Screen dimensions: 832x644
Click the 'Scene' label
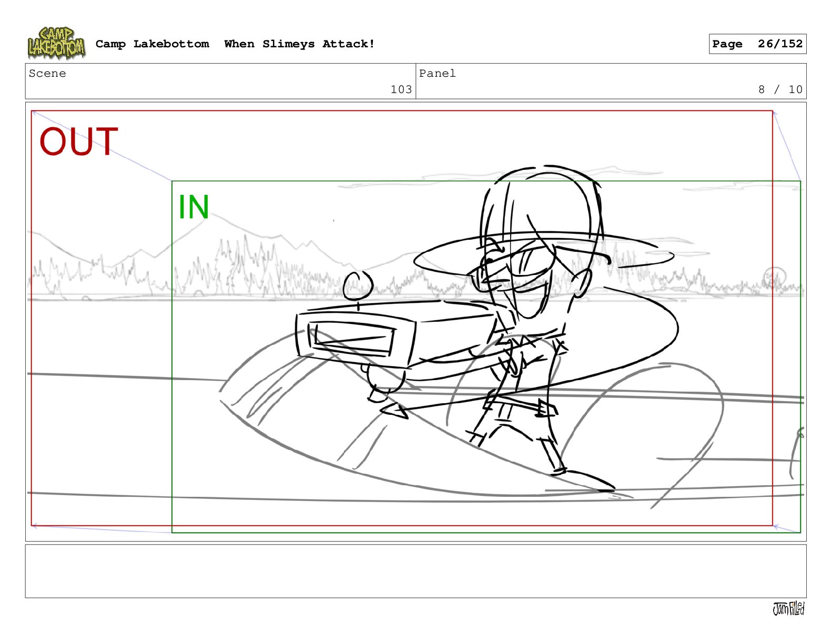tap(47, 74)
